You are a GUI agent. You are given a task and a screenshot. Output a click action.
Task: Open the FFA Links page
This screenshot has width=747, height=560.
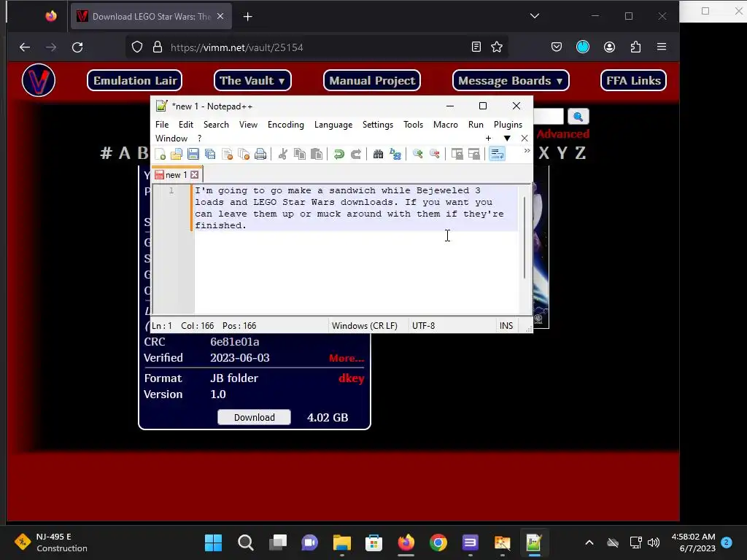pos(633,80)
